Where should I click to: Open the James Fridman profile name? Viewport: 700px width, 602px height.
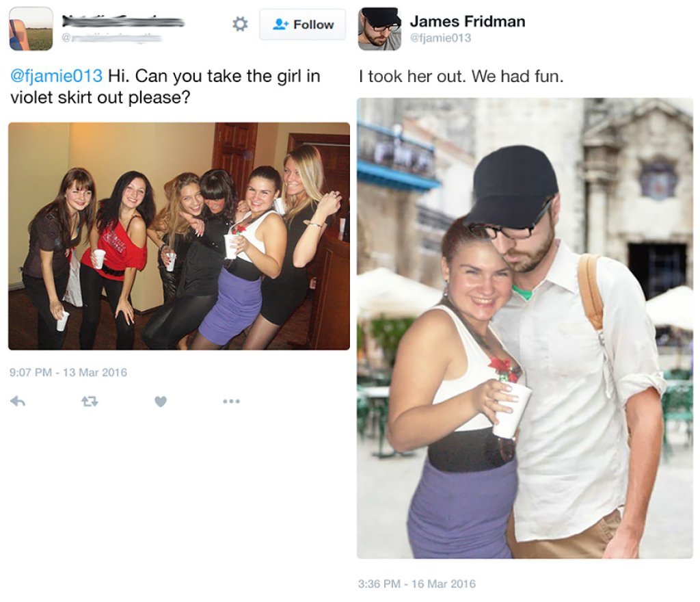468,21
